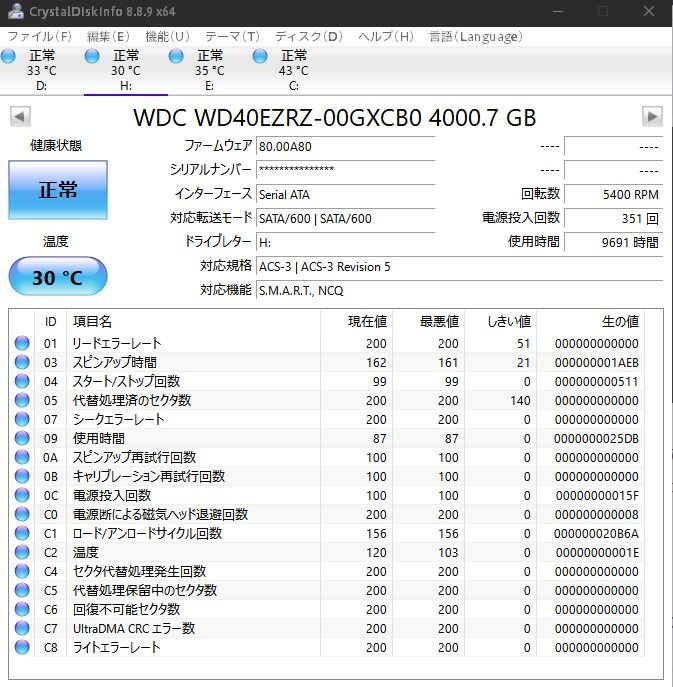Viewport: 673px width, 687px height.
Task: Open the ファイル(F) menu
Action: [x=39, y=36]
